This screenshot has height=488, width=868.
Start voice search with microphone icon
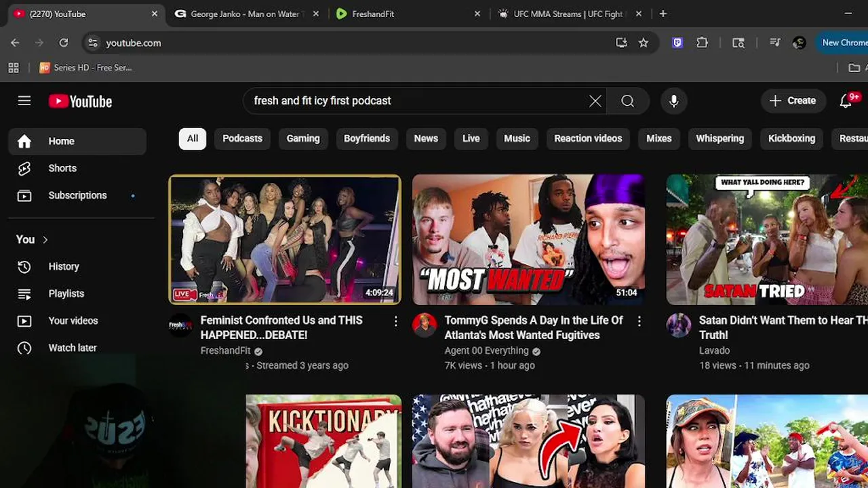(673, 101)
